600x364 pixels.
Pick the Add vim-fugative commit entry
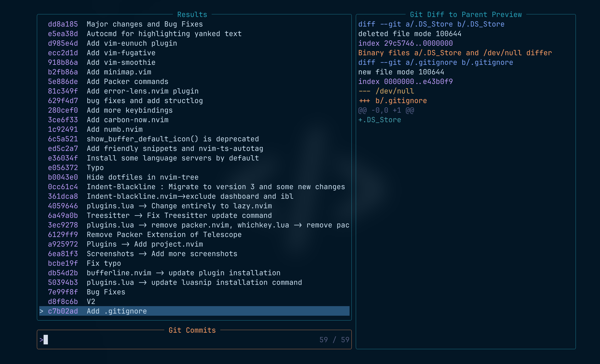tap(121, 53)
